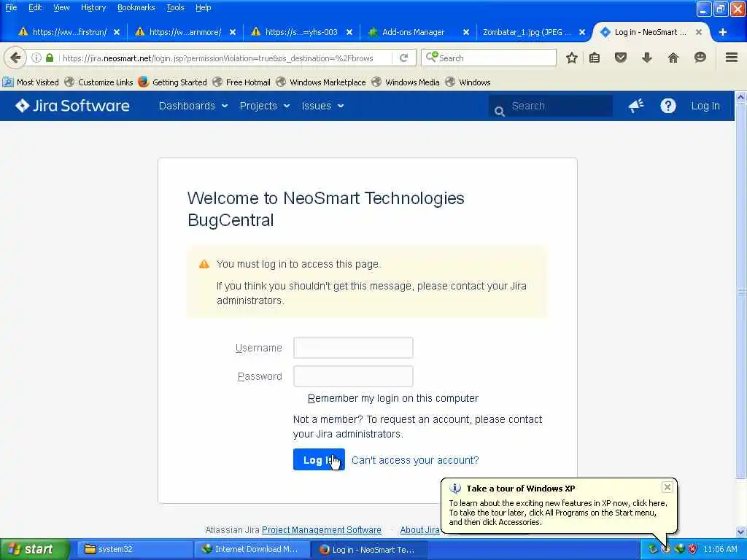Save page to Pocket icon
The width and height of the screenshot is (747, 560).
point(620,58)
